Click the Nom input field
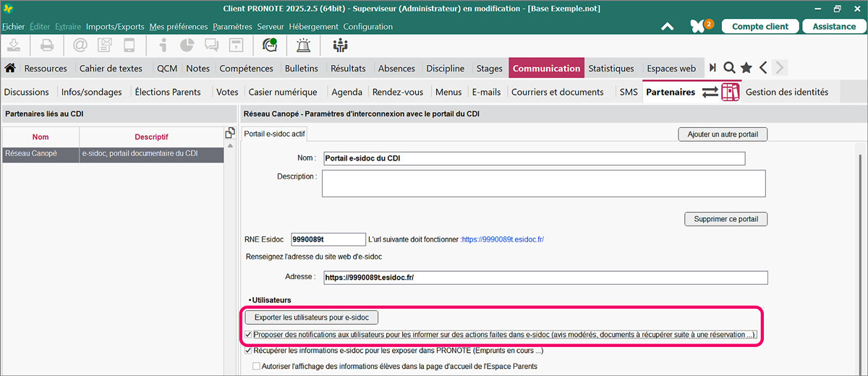 pyautogui.click(x=534, y=158)
